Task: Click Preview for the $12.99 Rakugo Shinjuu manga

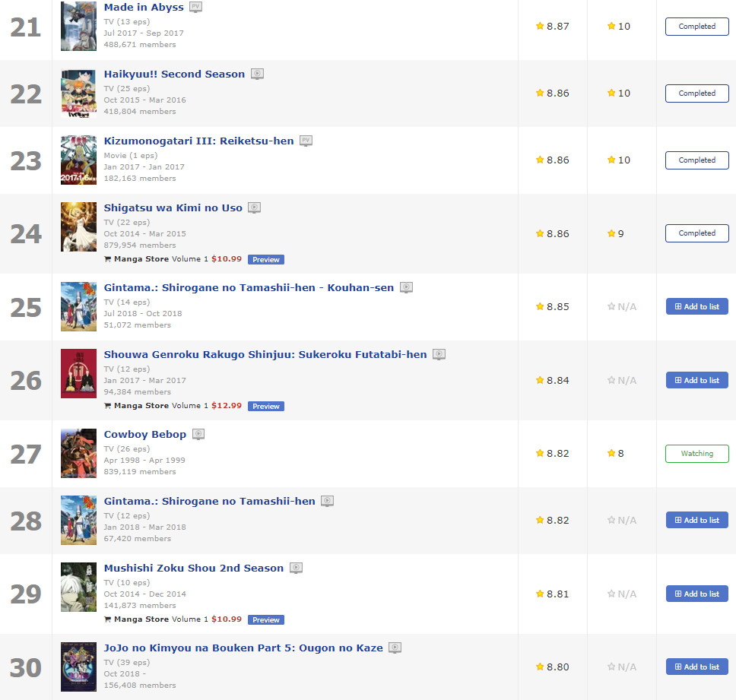Action: tap(266, 407)
